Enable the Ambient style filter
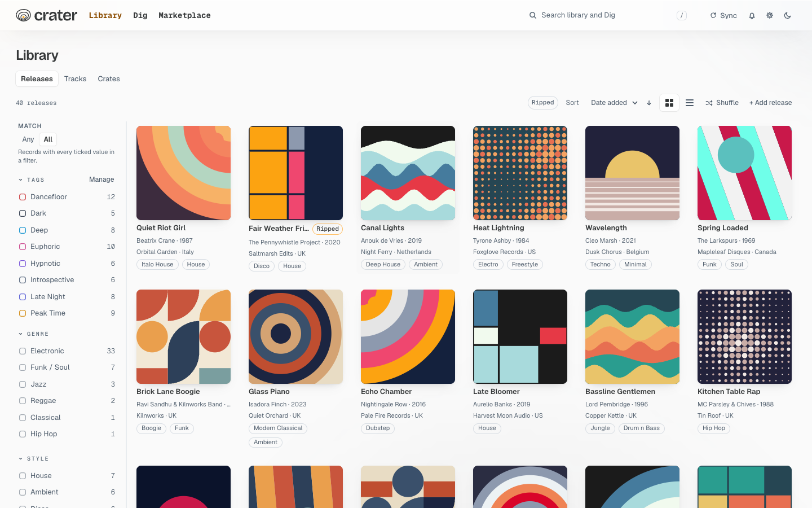Viewport: 812px width, 508px height. click(23, 492)
